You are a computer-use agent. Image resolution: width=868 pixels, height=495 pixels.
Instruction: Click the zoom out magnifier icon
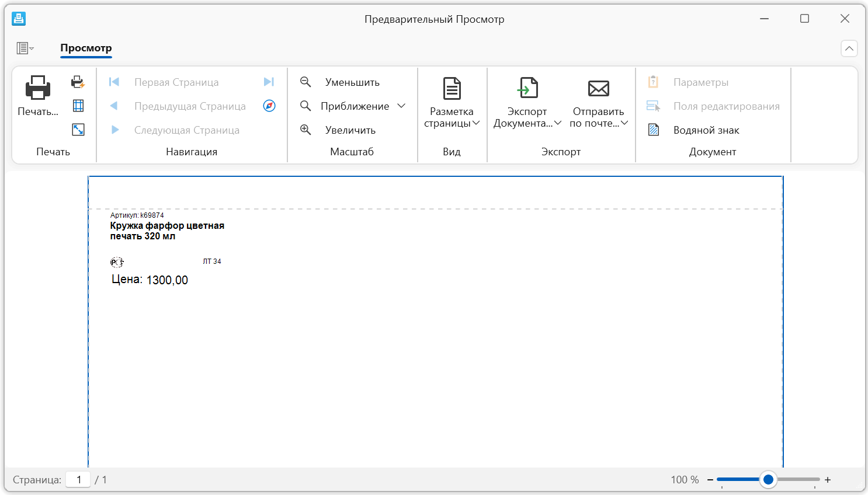point(305,82)
